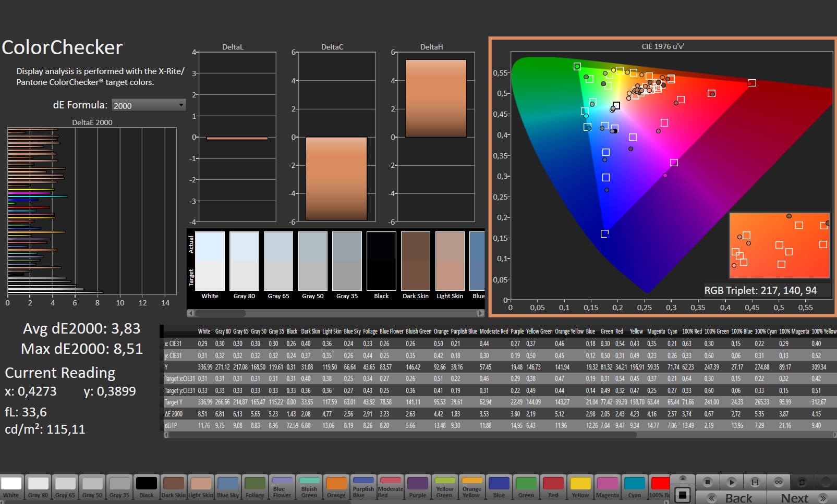Click the stop measurement icon

click(708, 482)
